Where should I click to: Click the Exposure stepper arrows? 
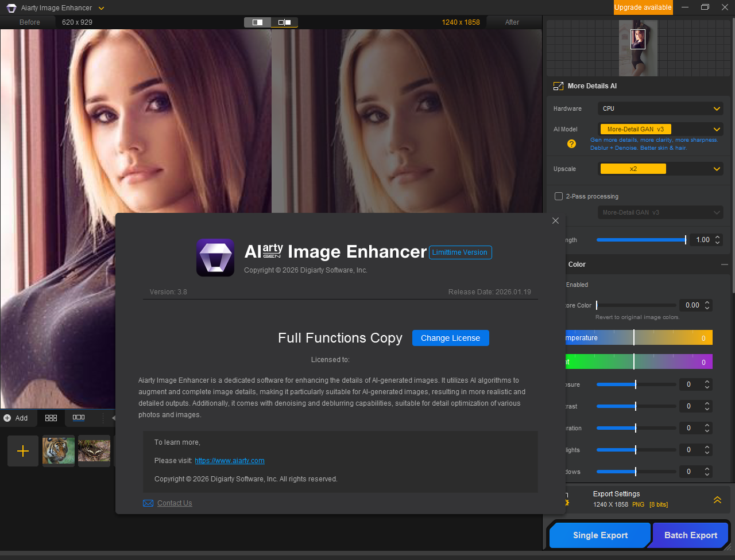[707, 384]
